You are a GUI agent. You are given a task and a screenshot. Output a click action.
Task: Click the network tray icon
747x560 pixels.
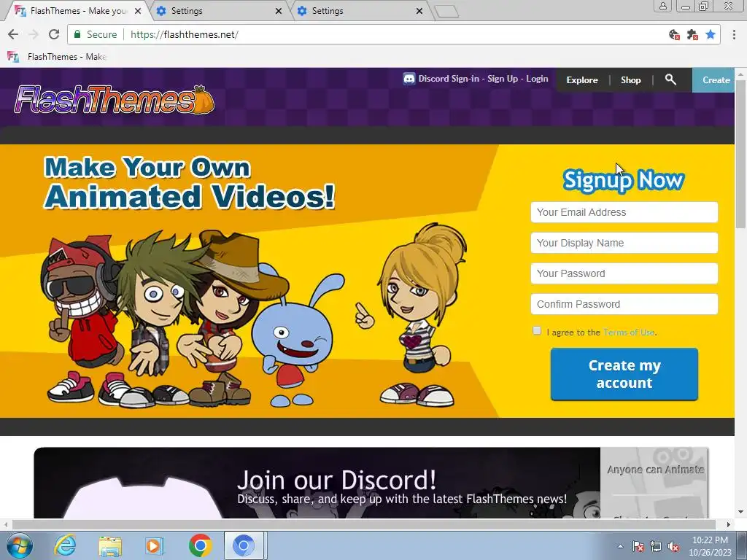656,547
